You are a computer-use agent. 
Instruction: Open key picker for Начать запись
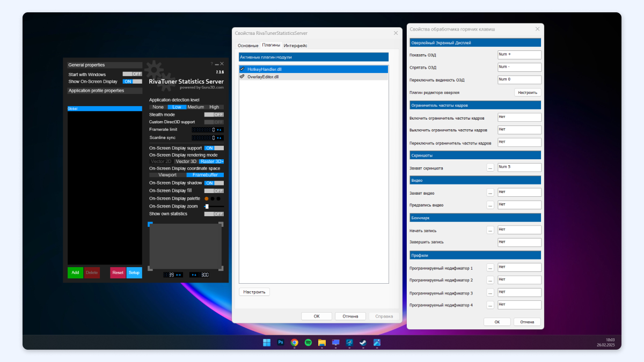tap(490, 230)
